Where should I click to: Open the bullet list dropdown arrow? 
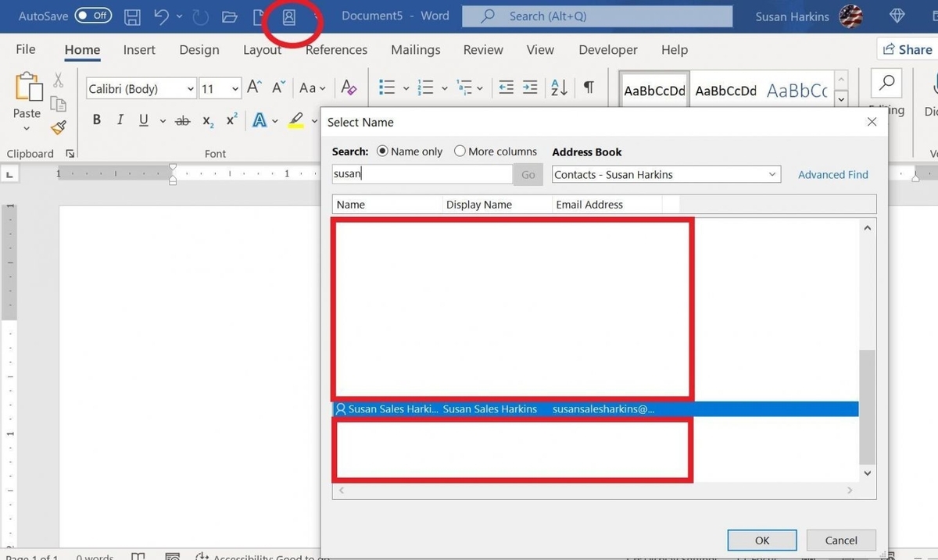(x=406, y=87)
